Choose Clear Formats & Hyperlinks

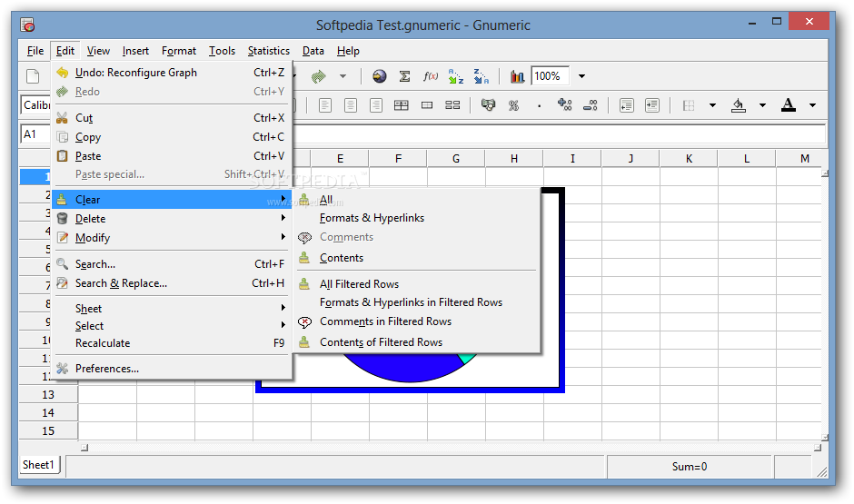[x=417, y=218]
